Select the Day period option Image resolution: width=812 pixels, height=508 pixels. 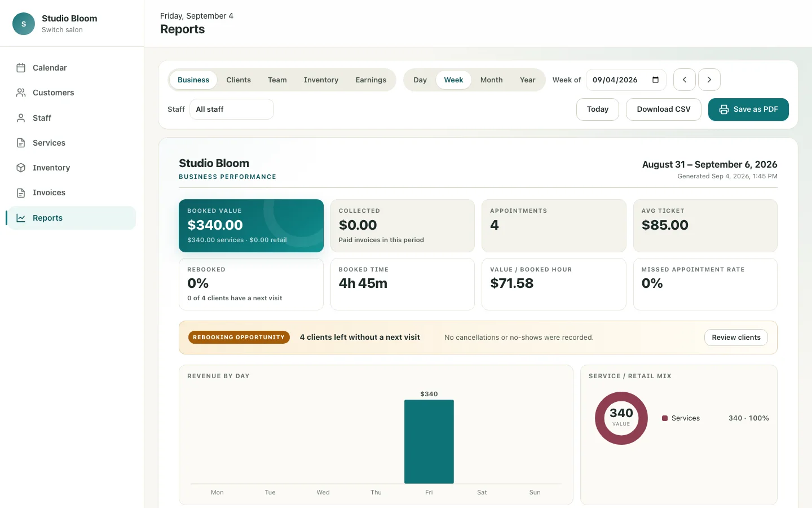420,80
